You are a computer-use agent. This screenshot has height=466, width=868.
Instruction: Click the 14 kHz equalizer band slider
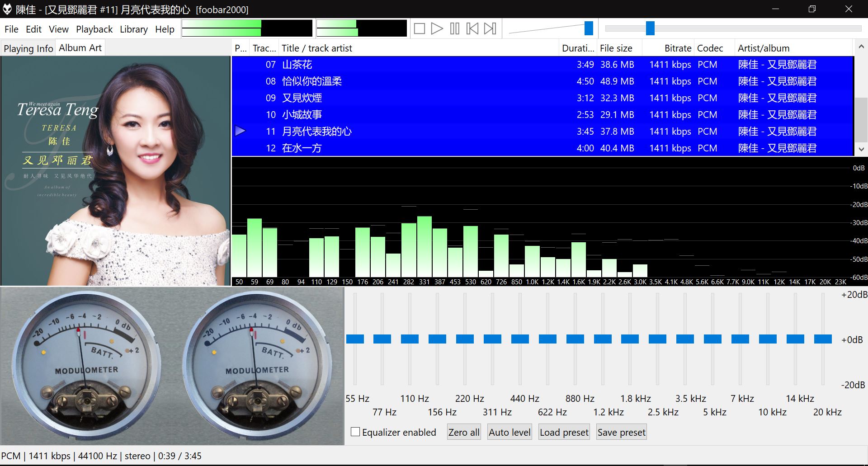point(795,339)
